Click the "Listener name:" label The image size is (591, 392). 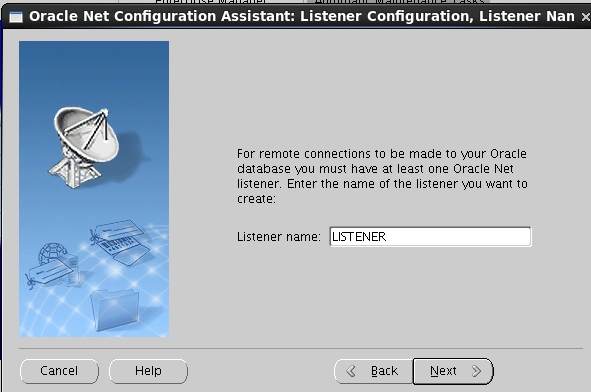click(279, 237)
